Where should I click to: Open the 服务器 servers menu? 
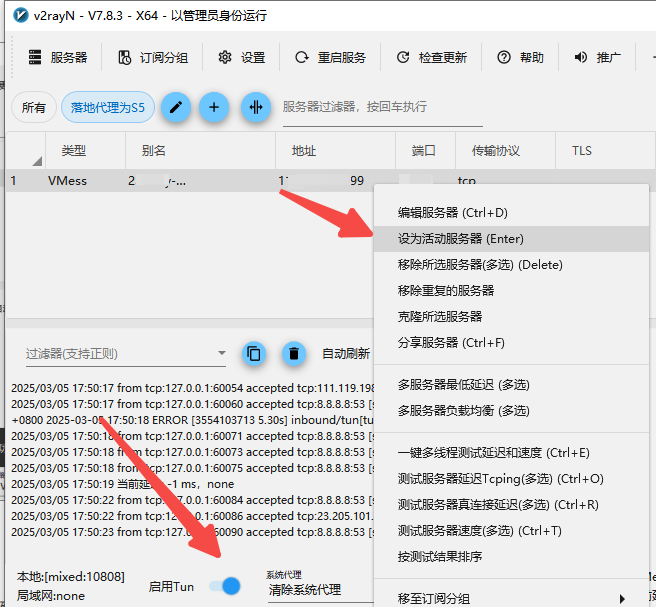58,57
